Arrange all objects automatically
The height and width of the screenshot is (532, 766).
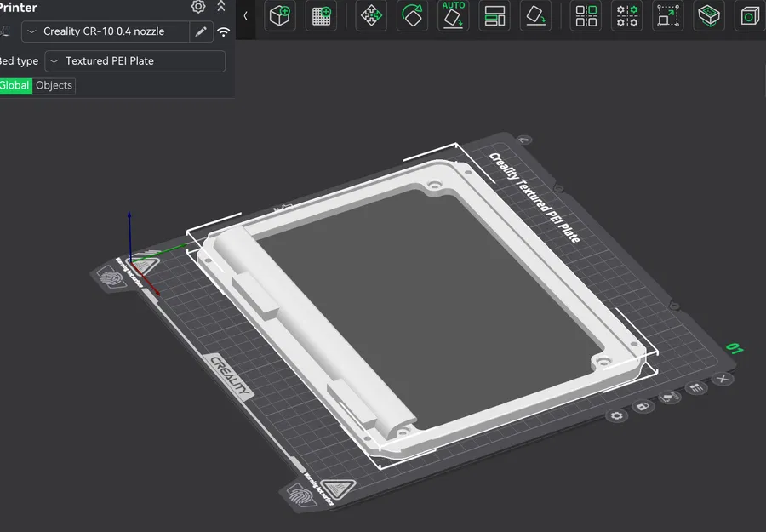click(370, 16)
